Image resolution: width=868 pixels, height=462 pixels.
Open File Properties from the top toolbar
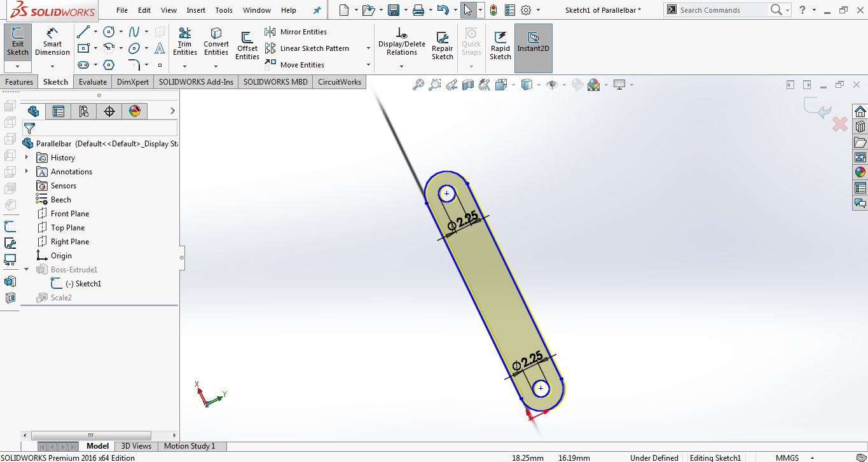coord(509,10)
